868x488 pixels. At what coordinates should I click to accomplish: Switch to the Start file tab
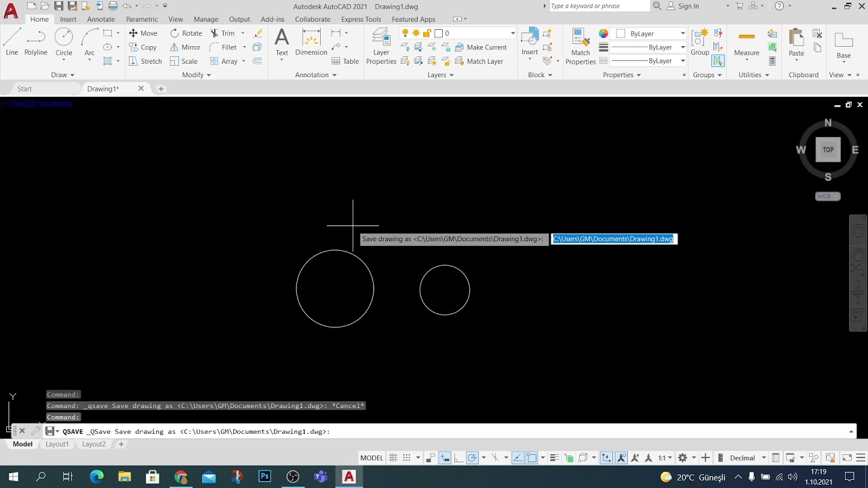coord(24,89)
